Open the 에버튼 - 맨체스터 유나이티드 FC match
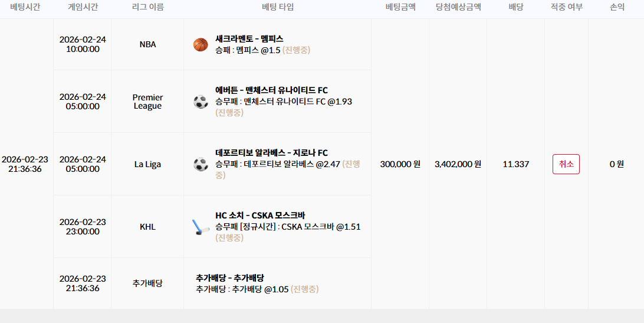The height and width of the screenshot is (323, 644). click(271, 90)
